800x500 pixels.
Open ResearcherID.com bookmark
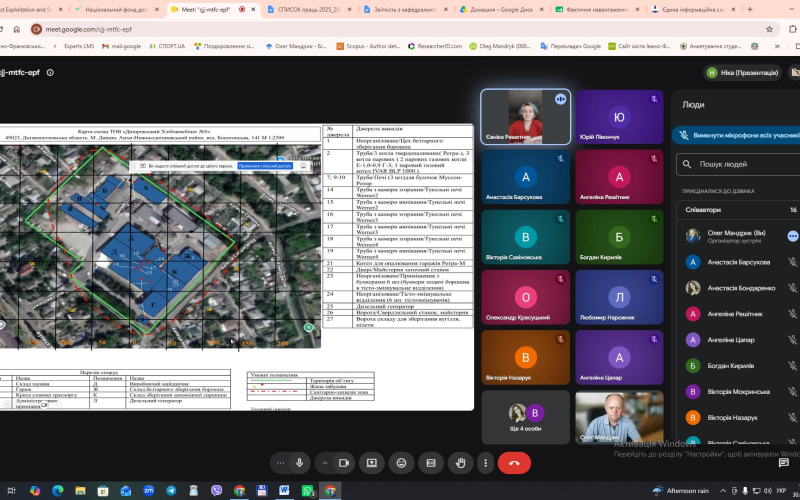[435, 46]
